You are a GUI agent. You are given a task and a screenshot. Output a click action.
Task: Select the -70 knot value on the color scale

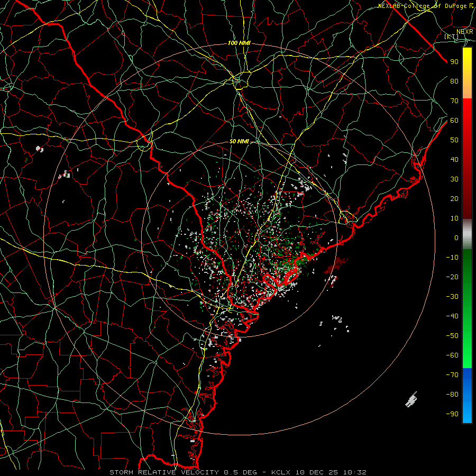(x=452, y=375)
